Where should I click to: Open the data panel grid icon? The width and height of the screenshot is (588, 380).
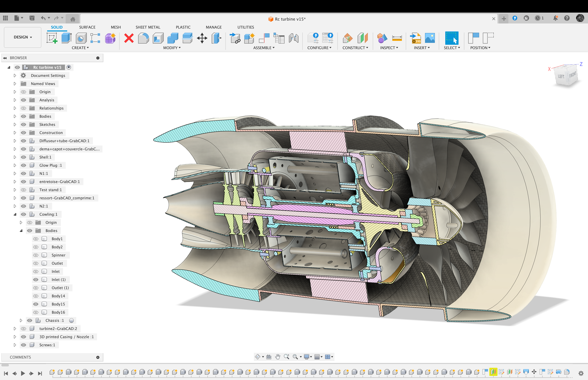click(x=5, y=18)
